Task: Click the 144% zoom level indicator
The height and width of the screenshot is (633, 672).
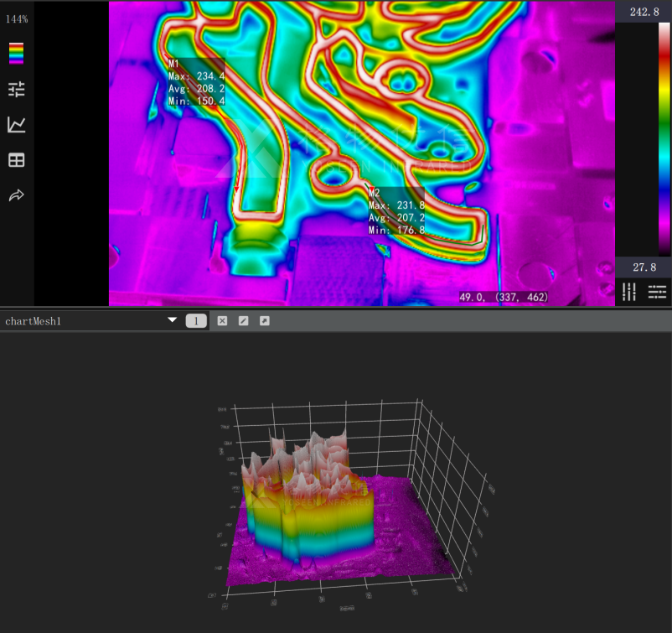Action: (x=17, y=19)
